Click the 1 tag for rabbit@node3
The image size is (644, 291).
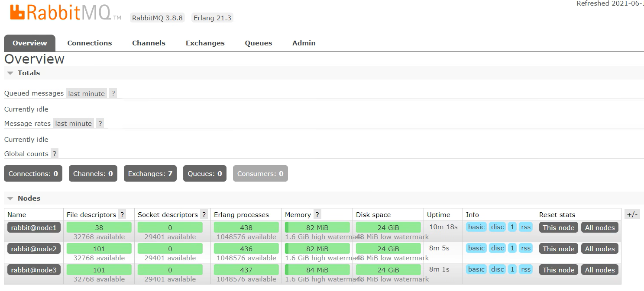point(512,269)
